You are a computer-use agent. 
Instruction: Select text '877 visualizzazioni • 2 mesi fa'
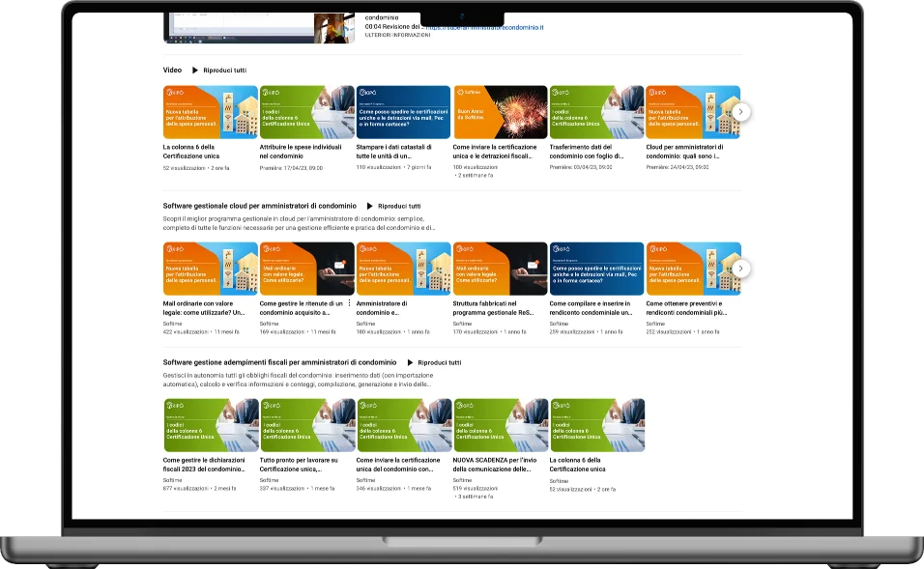point(199,489)
